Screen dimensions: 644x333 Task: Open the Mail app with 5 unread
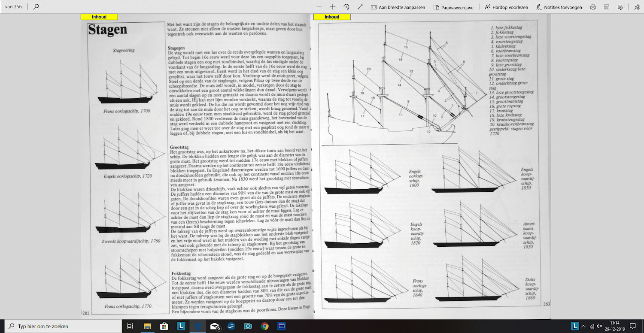pos(215,326)
